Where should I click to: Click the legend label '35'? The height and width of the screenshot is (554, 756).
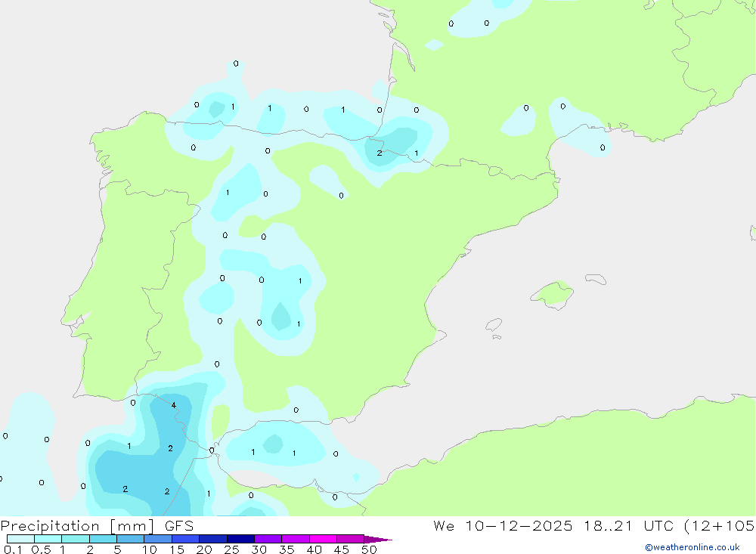[x=287, y=549]
